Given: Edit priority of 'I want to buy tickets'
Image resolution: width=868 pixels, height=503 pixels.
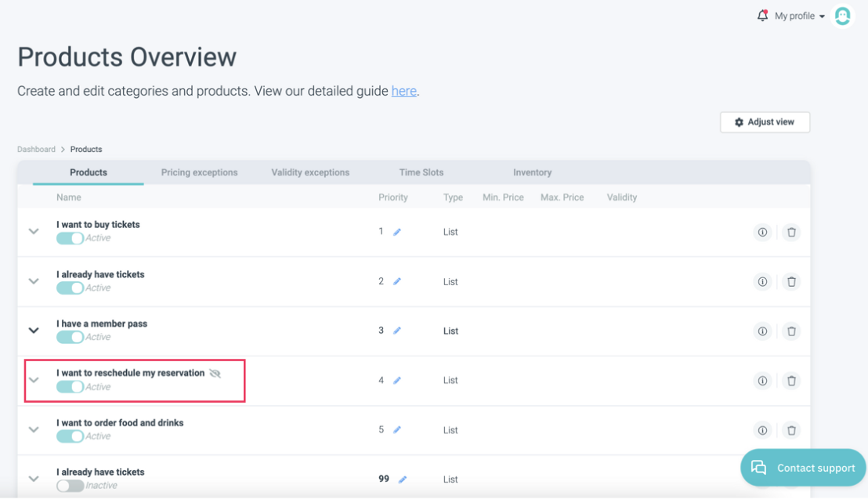Looking at the screenshot, I should coord(397,232).
